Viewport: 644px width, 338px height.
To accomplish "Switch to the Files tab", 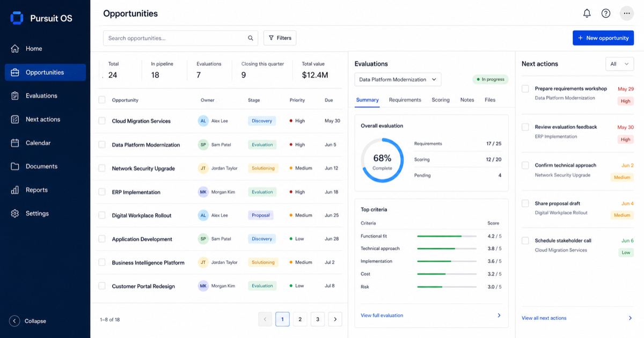I will click(x=490, y=100).
